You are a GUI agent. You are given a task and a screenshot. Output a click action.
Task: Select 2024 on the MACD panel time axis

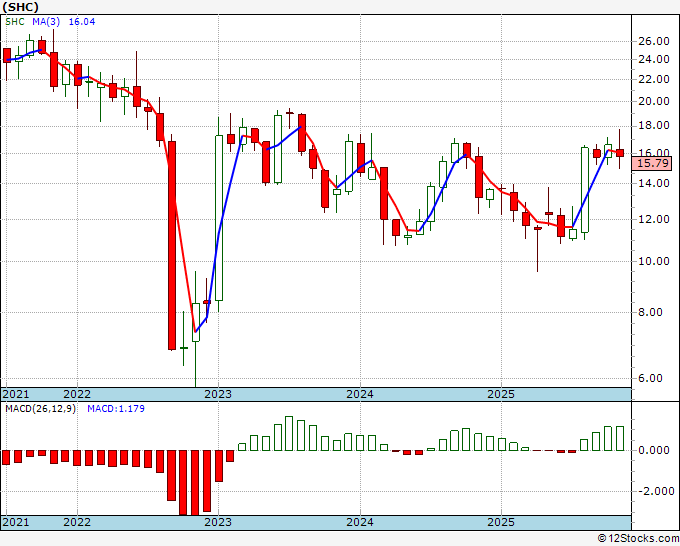[360, 522]
